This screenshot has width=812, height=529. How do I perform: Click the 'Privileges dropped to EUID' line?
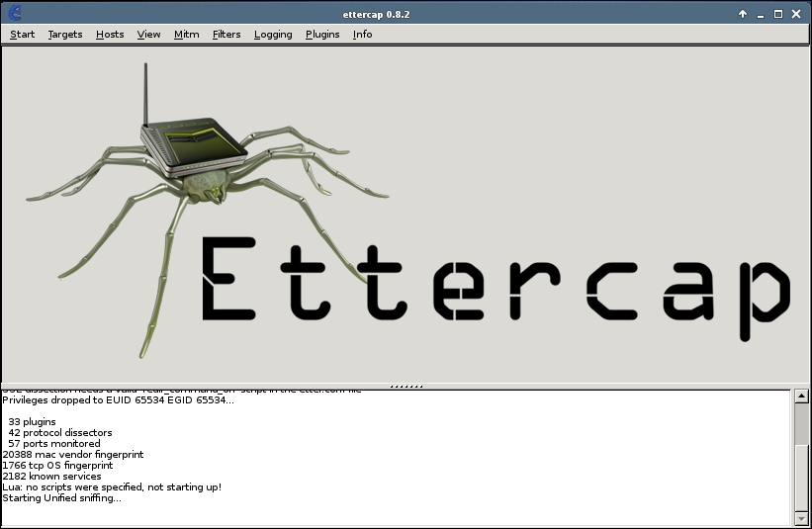(x=118, y=400)
